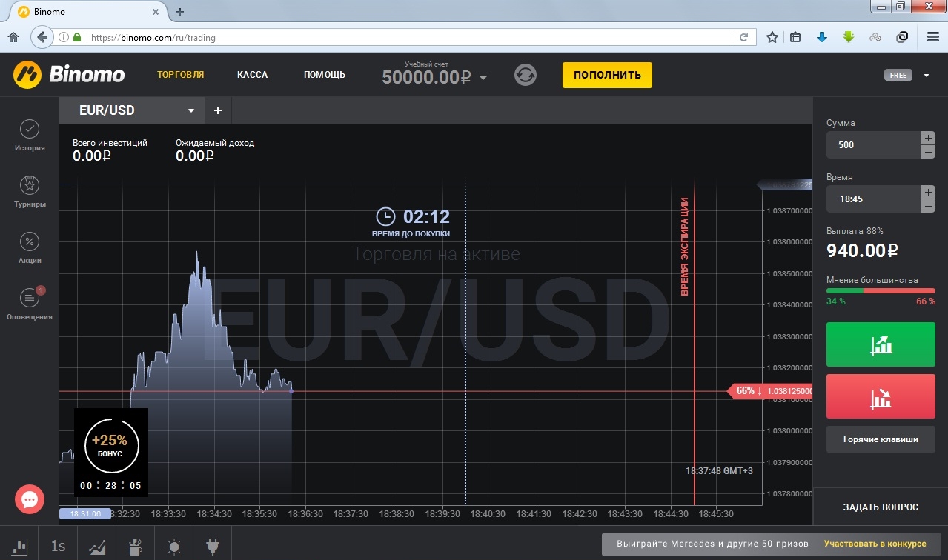This screenshot has height=560, width=948.
Task: Open the red live chat bubble
Action: 30,500
